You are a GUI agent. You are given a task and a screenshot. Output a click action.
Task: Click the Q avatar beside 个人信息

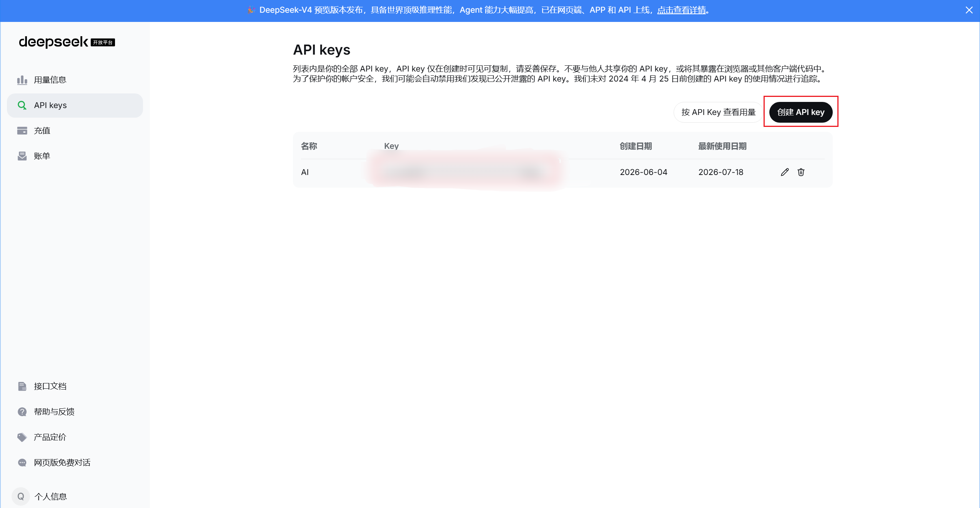[21, 496]
